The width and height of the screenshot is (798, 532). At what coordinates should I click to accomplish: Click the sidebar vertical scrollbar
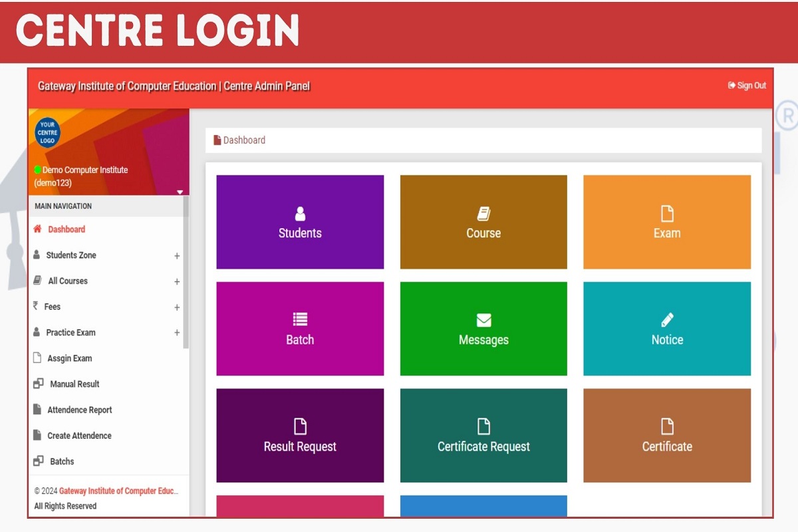coord(186,273)
